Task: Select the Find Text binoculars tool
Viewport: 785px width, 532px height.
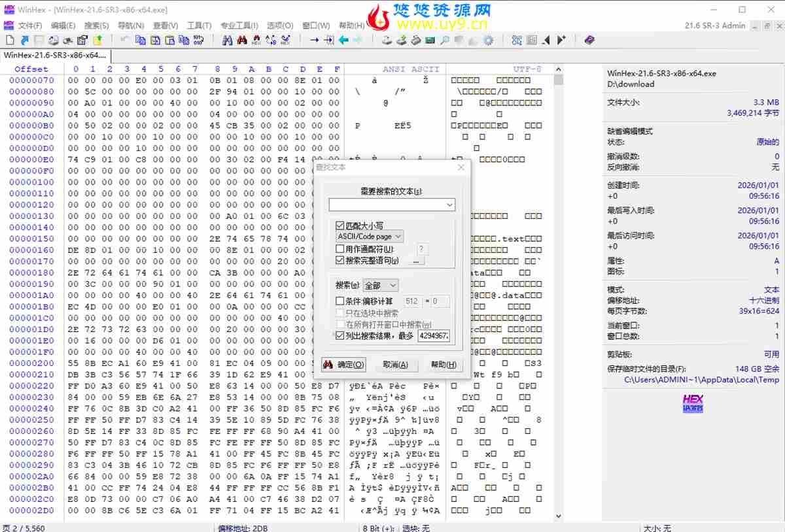Action: 226,40
